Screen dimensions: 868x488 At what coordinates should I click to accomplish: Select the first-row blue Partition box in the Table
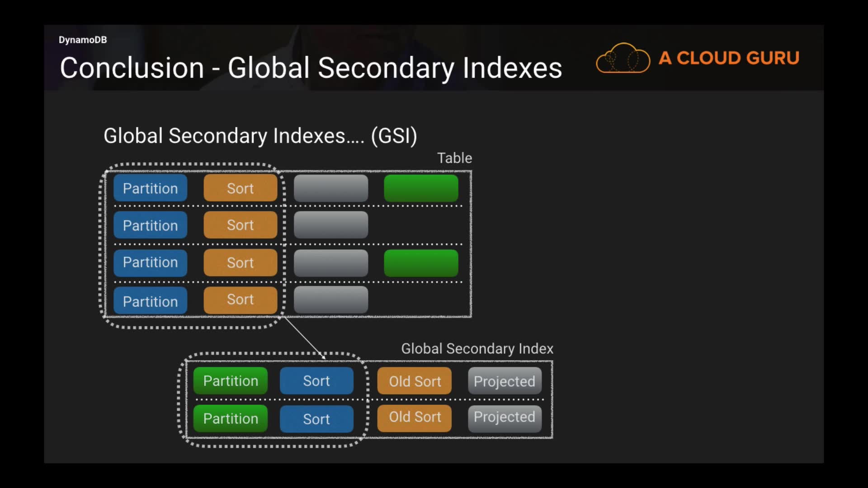point(150,188)
